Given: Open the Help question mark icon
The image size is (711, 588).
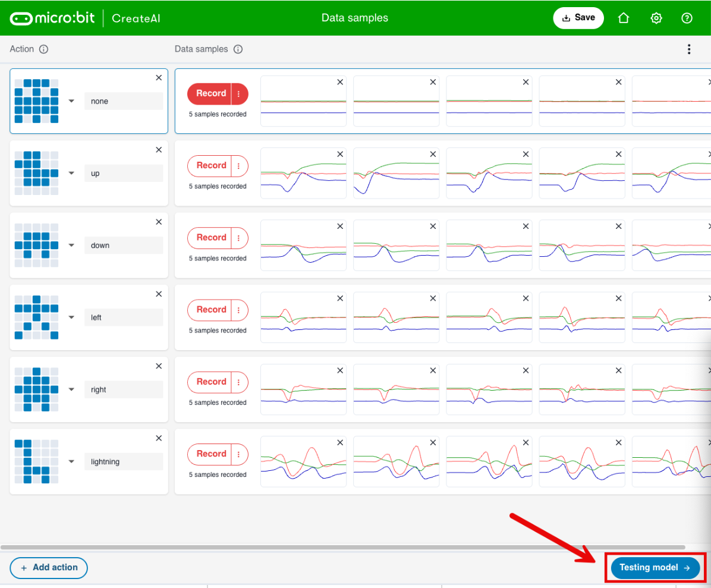Looking at the screenshot, I should 687,18.
